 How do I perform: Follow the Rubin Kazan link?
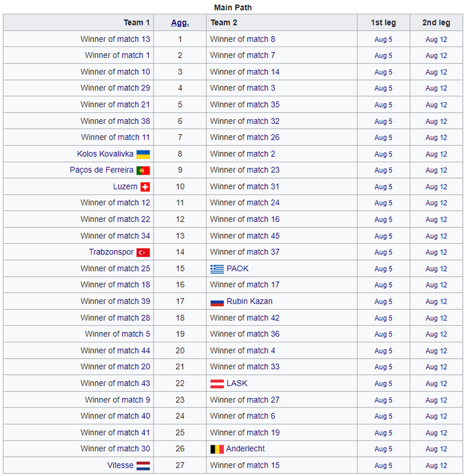click(249, 302)
